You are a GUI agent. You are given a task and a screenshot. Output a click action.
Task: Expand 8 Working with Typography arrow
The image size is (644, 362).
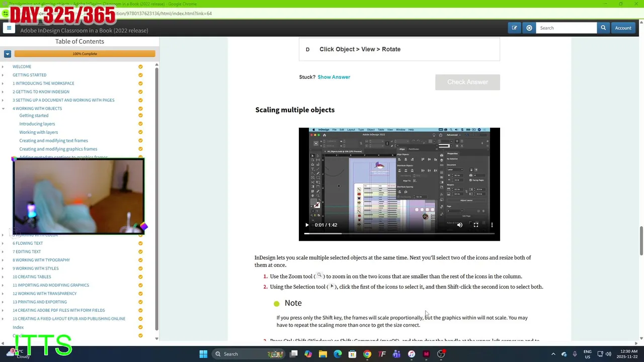tap(3, 260)
